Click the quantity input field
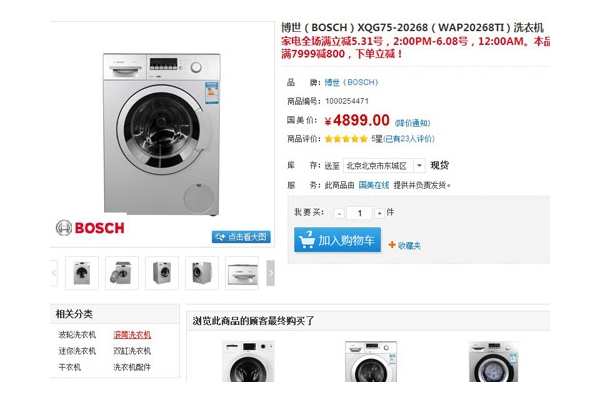The height and width of the screenshot is (400, 600). point(359,213)
